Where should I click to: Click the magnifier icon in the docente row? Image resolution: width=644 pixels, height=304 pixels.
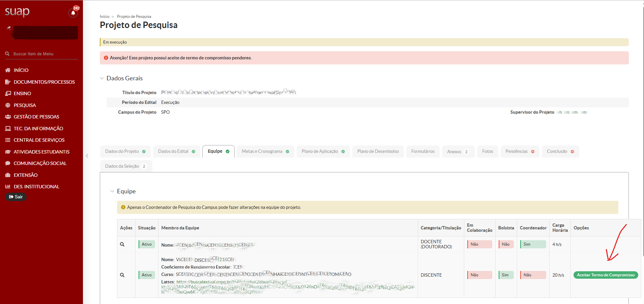click(122, 244)
